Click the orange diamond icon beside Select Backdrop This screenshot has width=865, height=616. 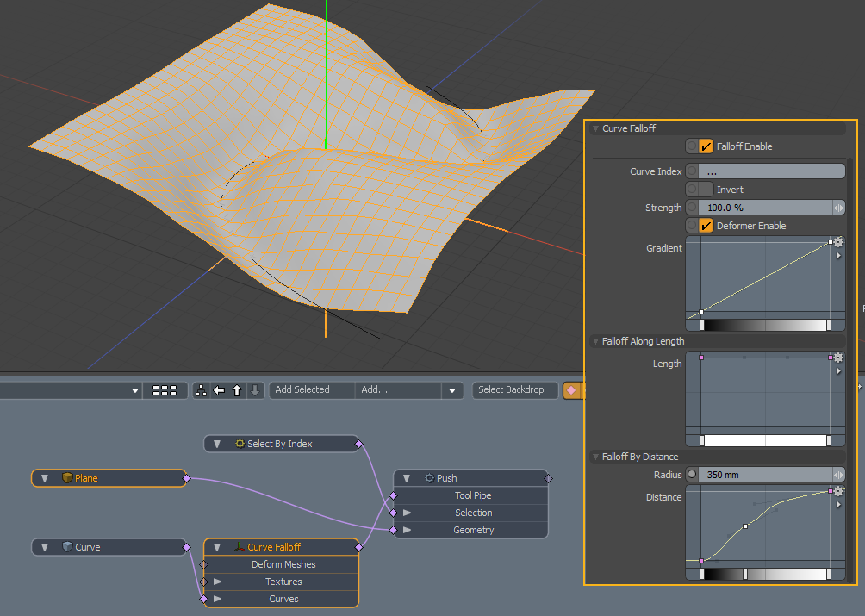(x=570, y=390)
